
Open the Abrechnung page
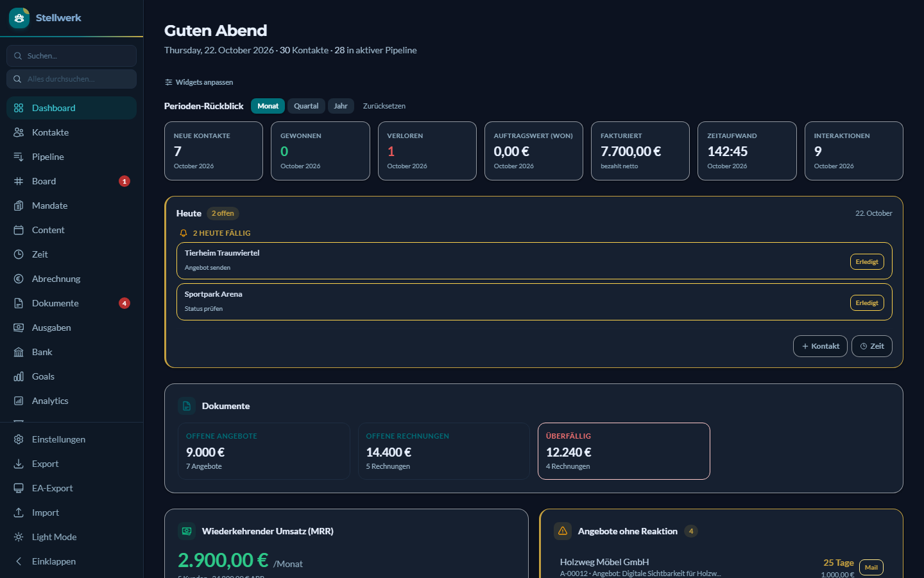click(71, 279)
